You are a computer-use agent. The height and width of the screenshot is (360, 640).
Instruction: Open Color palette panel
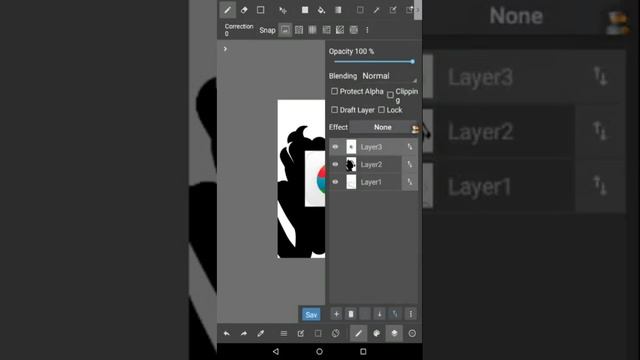(376, 333)
